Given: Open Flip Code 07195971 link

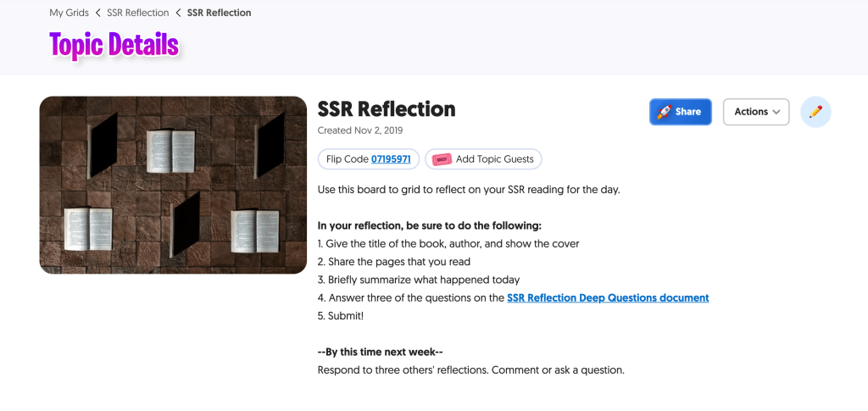Looking at the screenshot, I should click(x=391, y=159).
